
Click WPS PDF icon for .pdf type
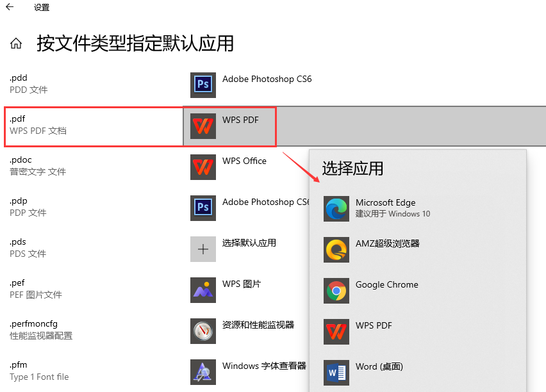(x=203, y=126)
